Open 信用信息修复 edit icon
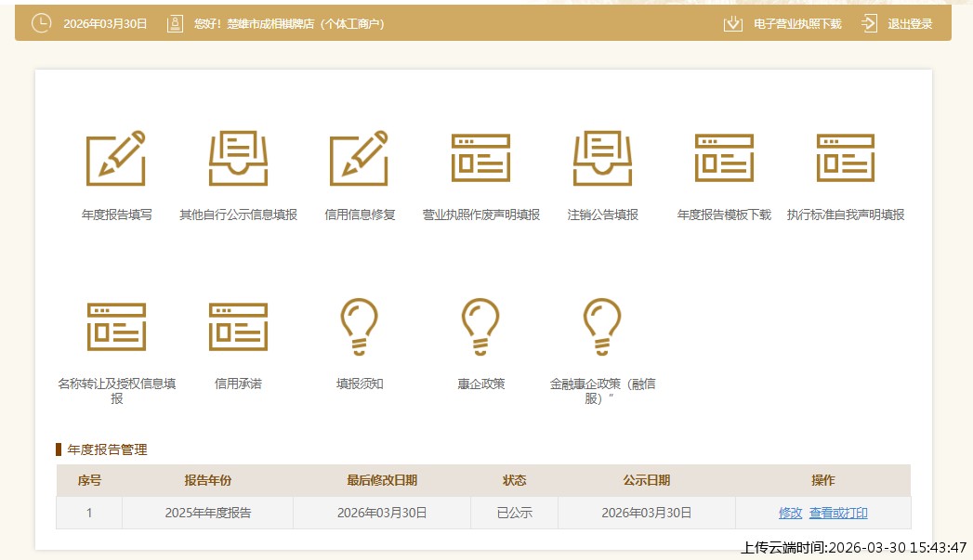The width and height of the screenshot is (973, 560). tap(360, 158)
